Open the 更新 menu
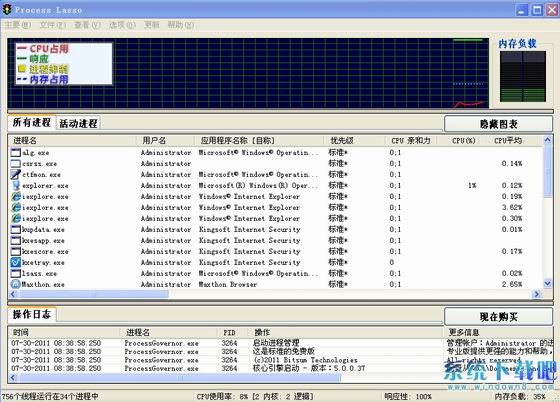Screen dimensions: 560x402 (x=151, y=25)
